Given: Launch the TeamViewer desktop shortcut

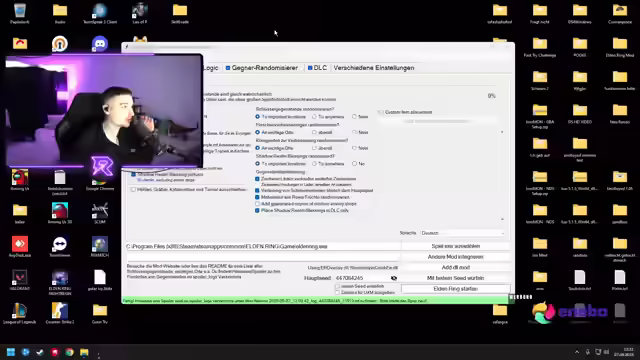Looking at the screenshot, I should (60, 247).
